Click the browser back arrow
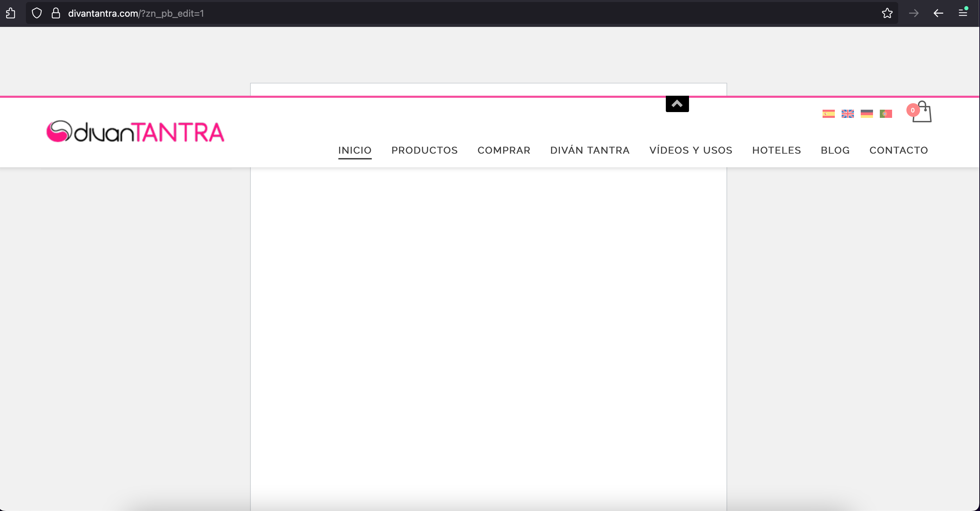 click(x=938, y=13)
